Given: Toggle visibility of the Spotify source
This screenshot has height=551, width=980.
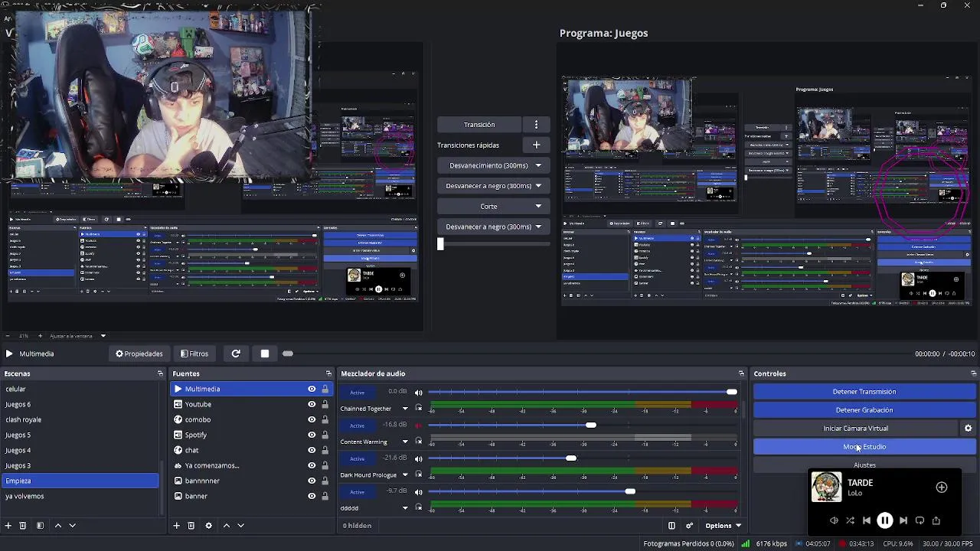Looking at the screenshot, I should tap(312, 435).
